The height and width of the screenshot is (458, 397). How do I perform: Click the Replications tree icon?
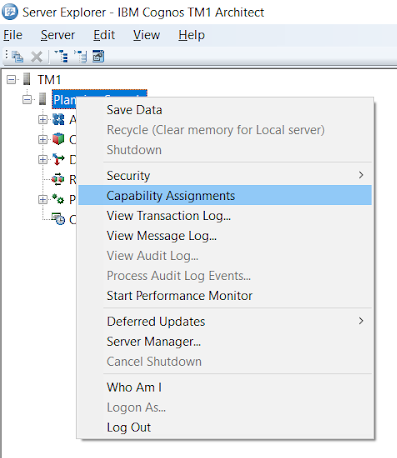(58, 179)
